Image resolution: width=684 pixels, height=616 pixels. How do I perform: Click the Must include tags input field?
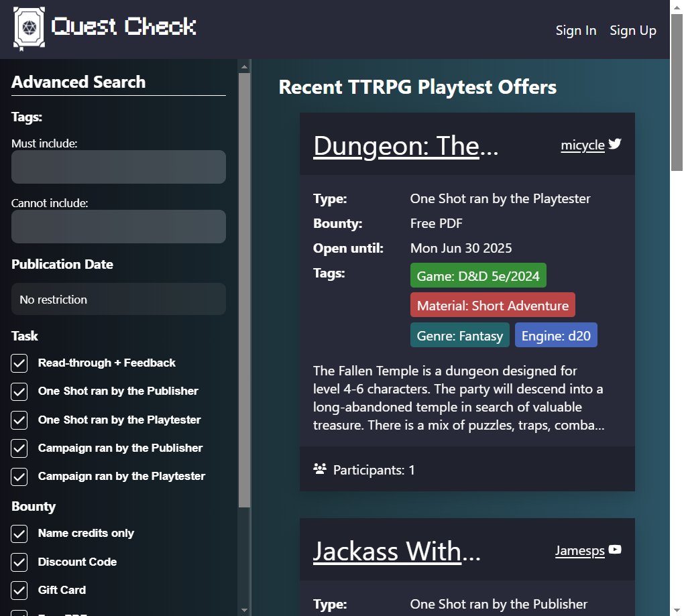pos(118,167)
